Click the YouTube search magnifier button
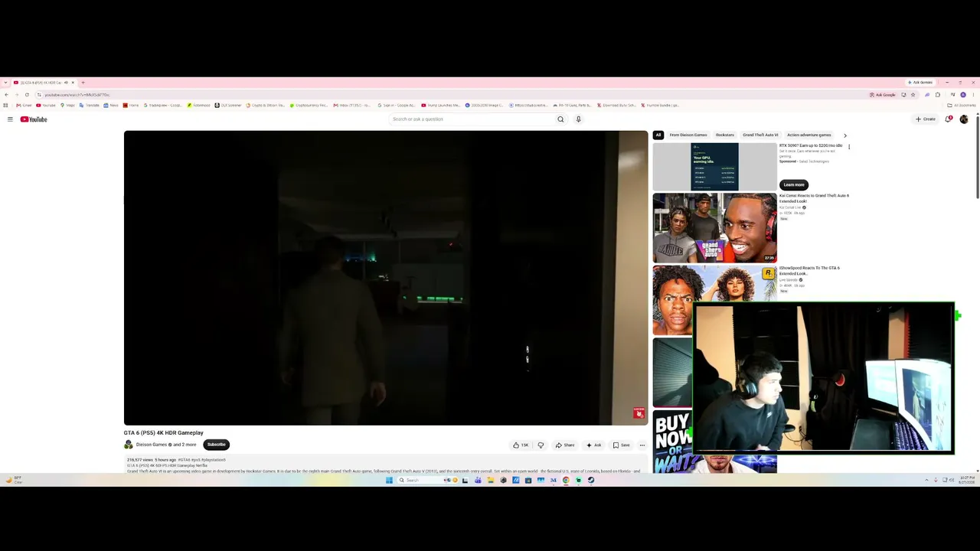 560,119
